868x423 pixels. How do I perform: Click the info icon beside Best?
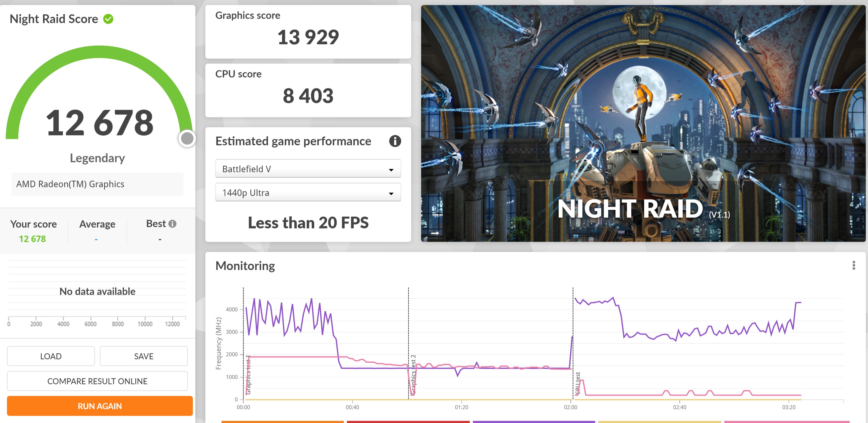[172, 224]
